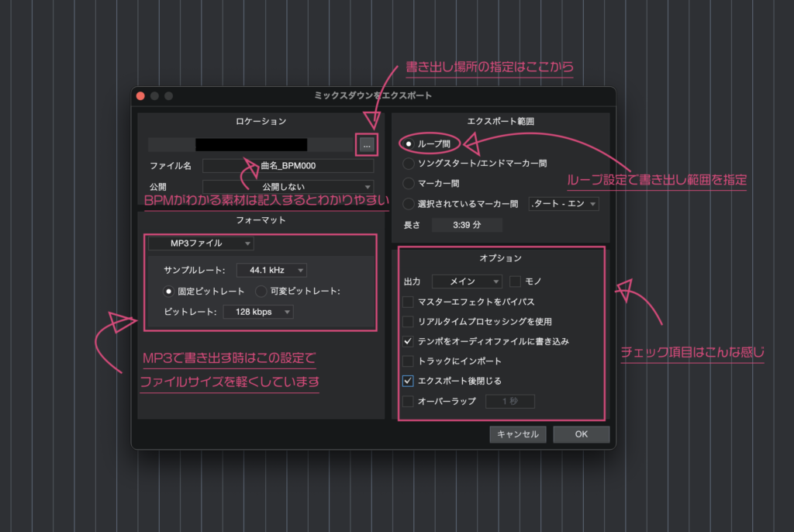Select 選択されているマーカー間 radio button

(x=409, y=204)
